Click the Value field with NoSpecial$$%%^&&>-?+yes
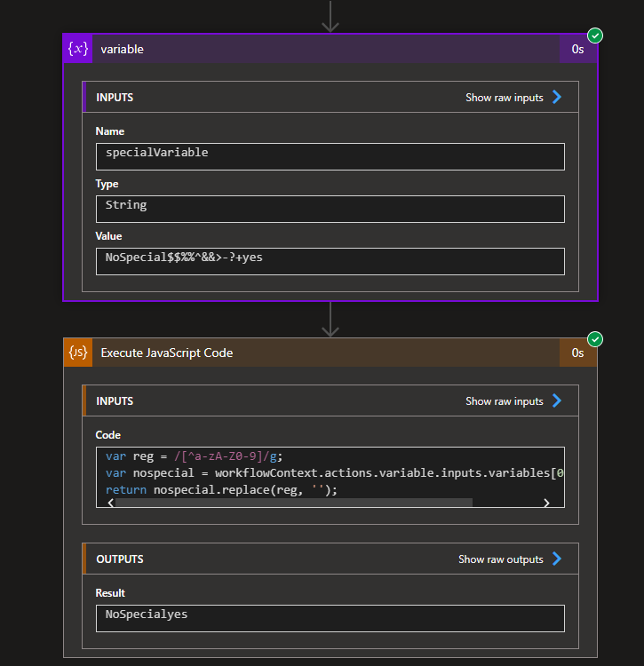This screenshot has height=666, width=644. pyautogui.click(x=330, y=261)
